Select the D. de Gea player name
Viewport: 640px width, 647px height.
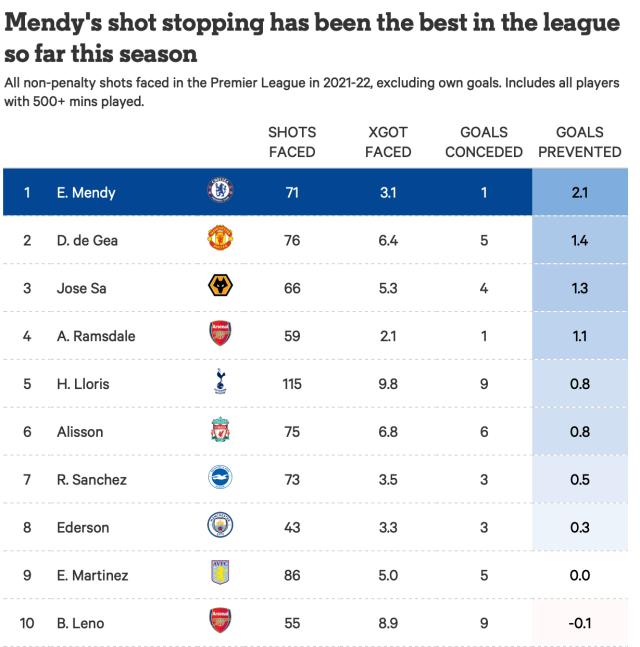coord(87,241)
